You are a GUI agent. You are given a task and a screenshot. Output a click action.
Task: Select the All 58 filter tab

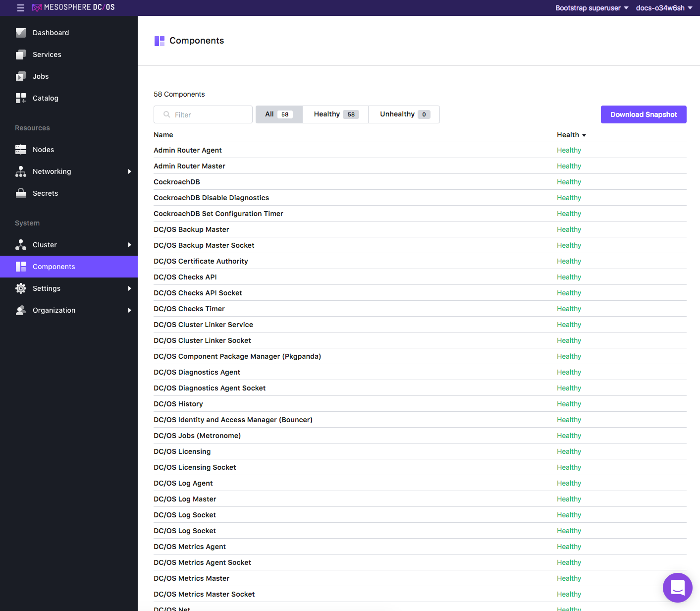pos(279,114)
